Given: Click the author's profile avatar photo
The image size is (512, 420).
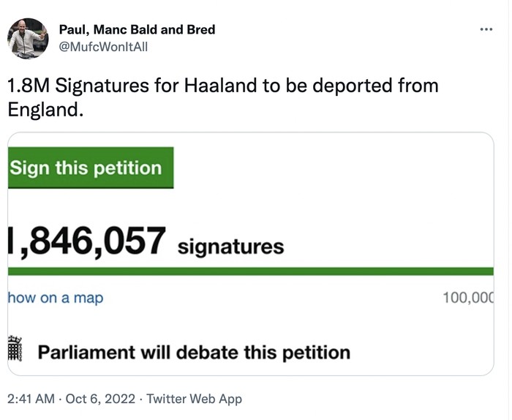Looking at the screenshot, I should click(28, 38).
